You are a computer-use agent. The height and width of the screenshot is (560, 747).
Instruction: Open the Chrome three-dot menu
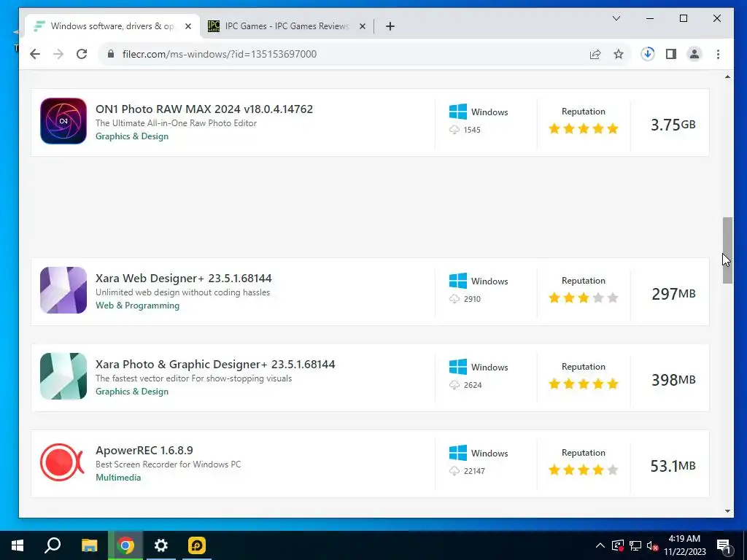(x=718, y=54)
